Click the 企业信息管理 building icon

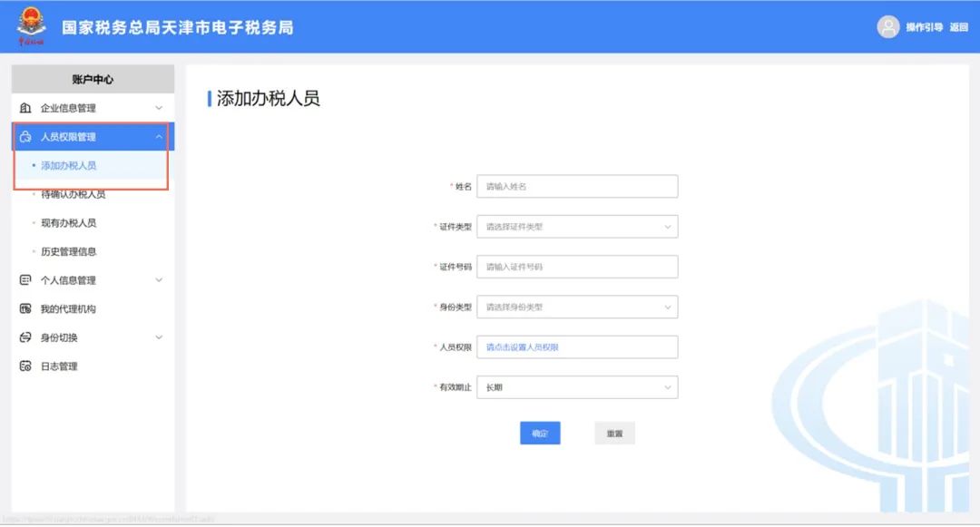[25, 109]
